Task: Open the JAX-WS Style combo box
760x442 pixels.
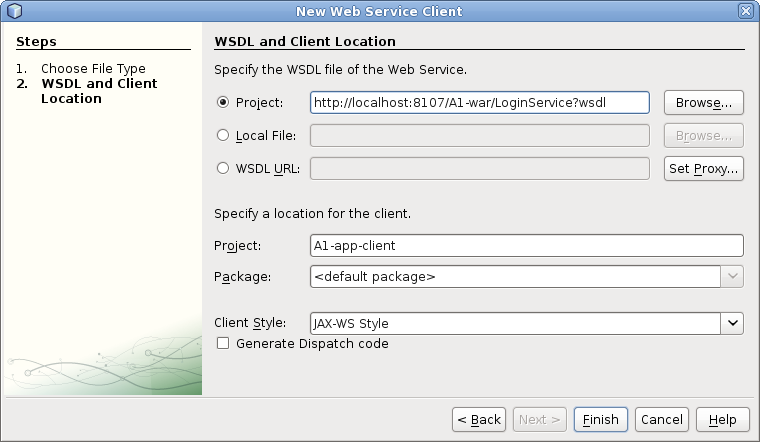Action: (515, 324)
